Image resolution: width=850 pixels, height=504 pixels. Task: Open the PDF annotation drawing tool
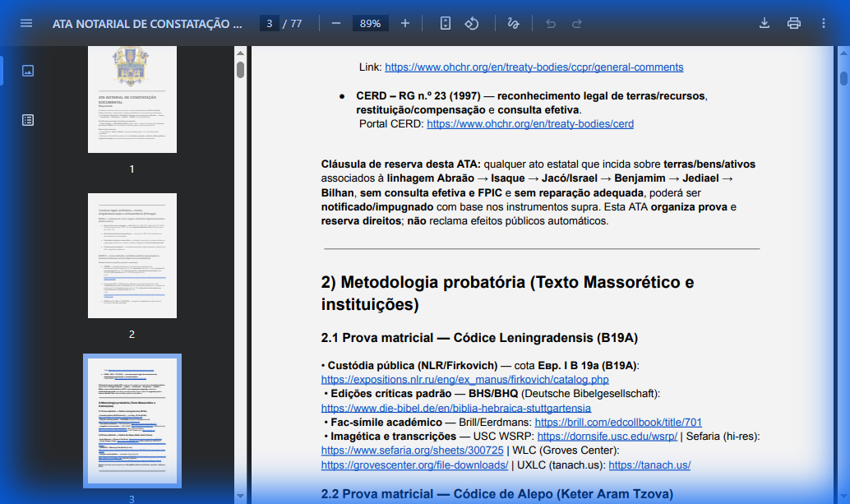tap(512, 23)
